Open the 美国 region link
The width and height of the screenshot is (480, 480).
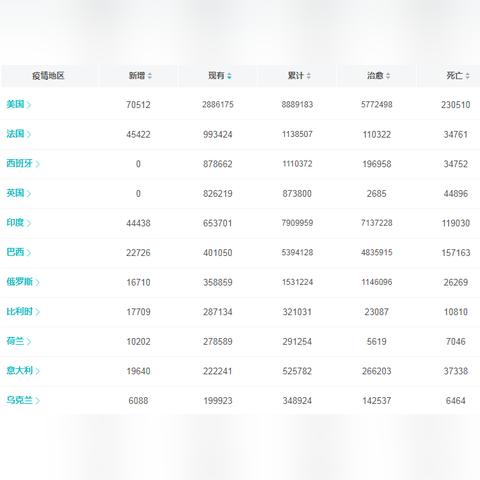15,104
